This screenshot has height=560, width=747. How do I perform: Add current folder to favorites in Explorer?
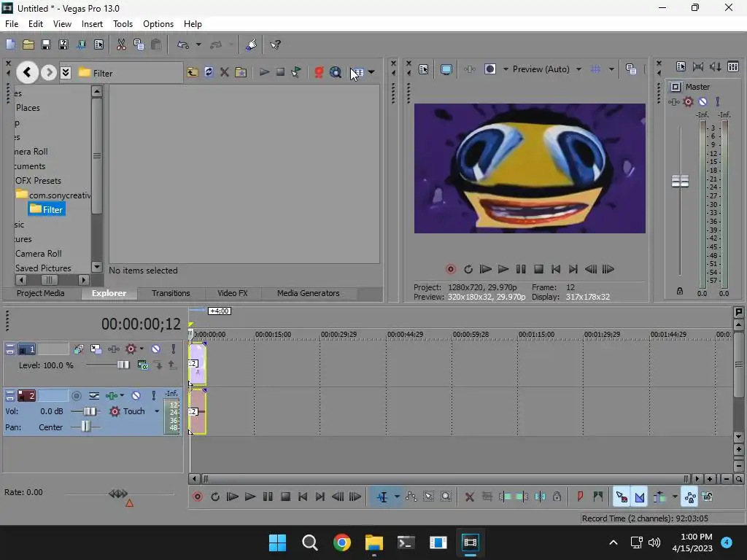(x=241, y=72)
